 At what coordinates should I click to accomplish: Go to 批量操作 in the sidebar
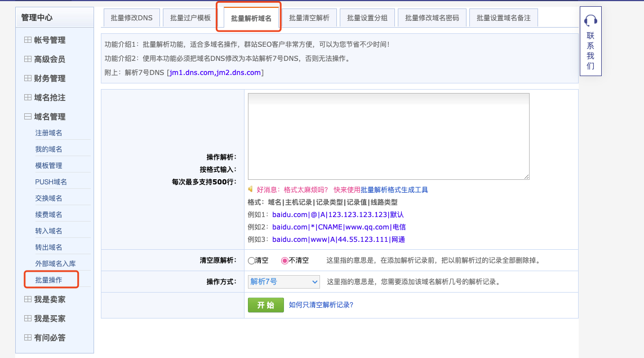click(x=48, y=280)
